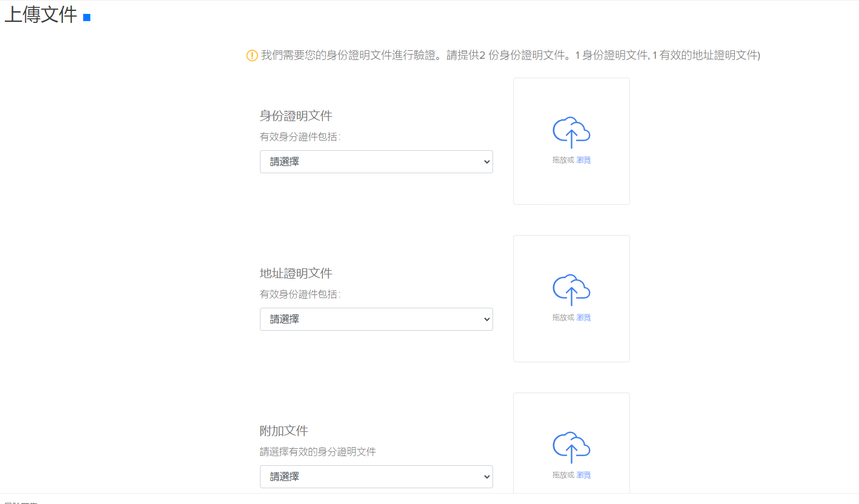
Task: Open the 請選擇 dropdown under 附加文件
Action: 376,477
